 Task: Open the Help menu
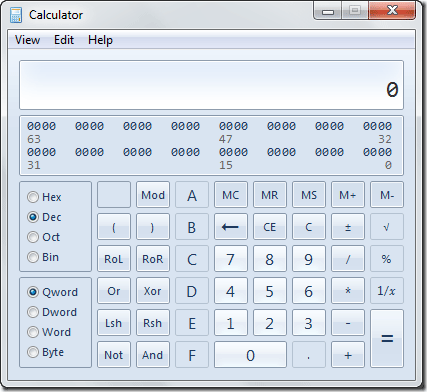[x=100, y=40]
